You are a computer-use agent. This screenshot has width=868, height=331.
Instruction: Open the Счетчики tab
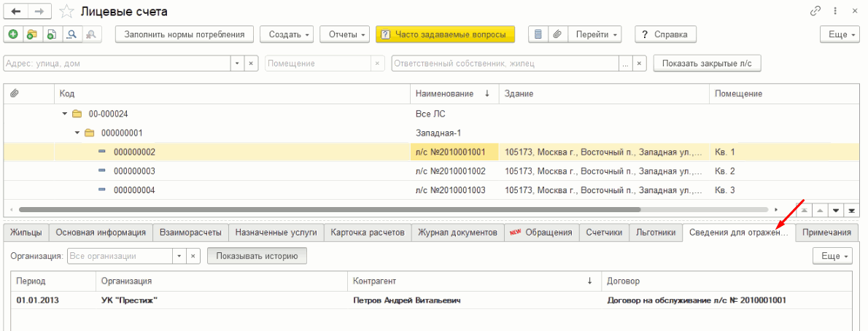(604, 233)
